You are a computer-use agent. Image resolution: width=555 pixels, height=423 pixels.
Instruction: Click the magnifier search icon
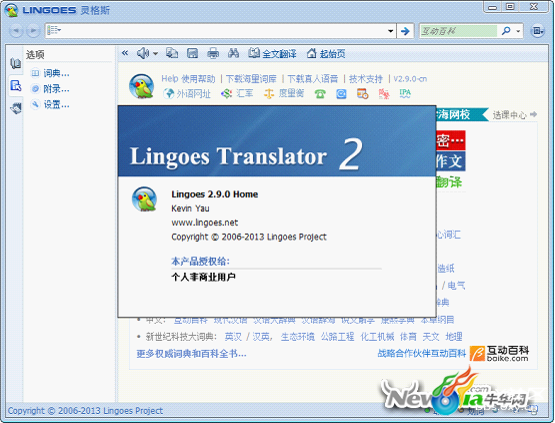pyautogui.click(x=506, y=31)
